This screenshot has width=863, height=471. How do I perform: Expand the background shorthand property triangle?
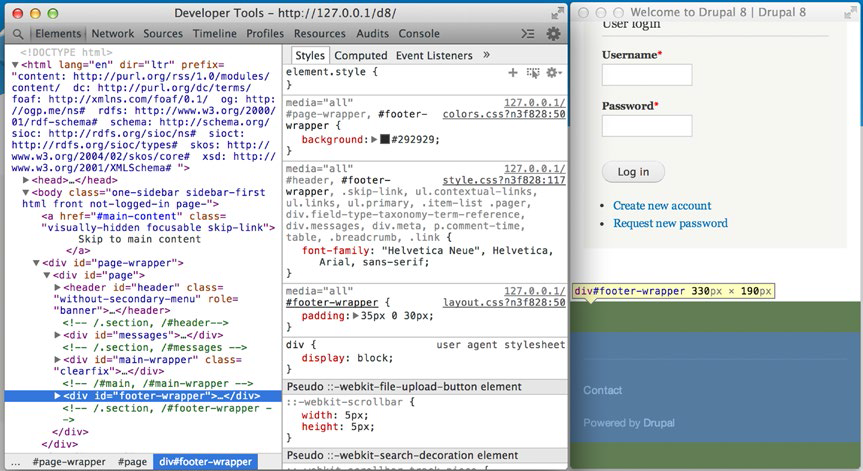[x=374, y=140]
